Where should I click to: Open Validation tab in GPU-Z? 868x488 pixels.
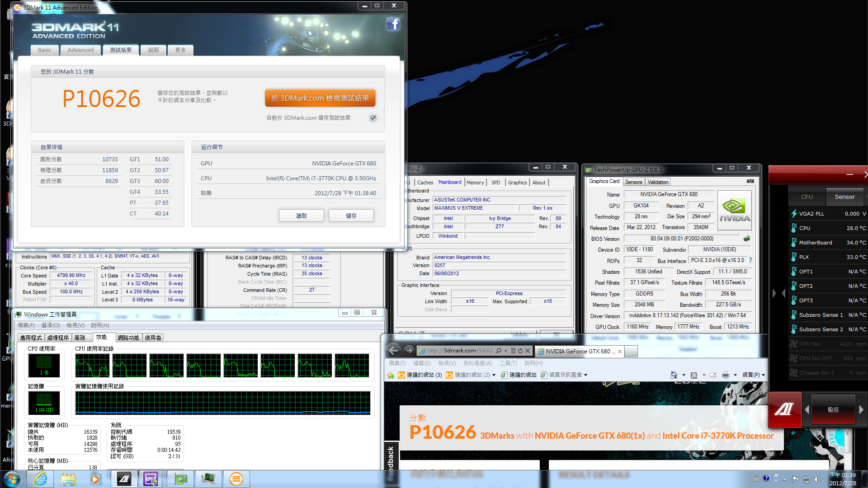[x=658, y=182]
